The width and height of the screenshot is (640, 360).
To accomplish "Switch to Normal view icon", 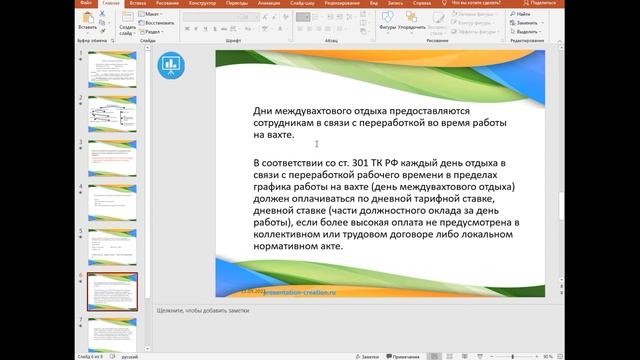I will click(434, 357).
